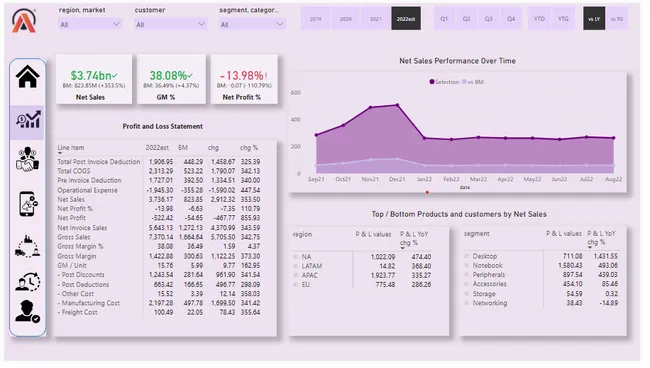Click the 1,923.77 APAC value cell
Viewport: 650px width, 368px height.
pos(383,275)
